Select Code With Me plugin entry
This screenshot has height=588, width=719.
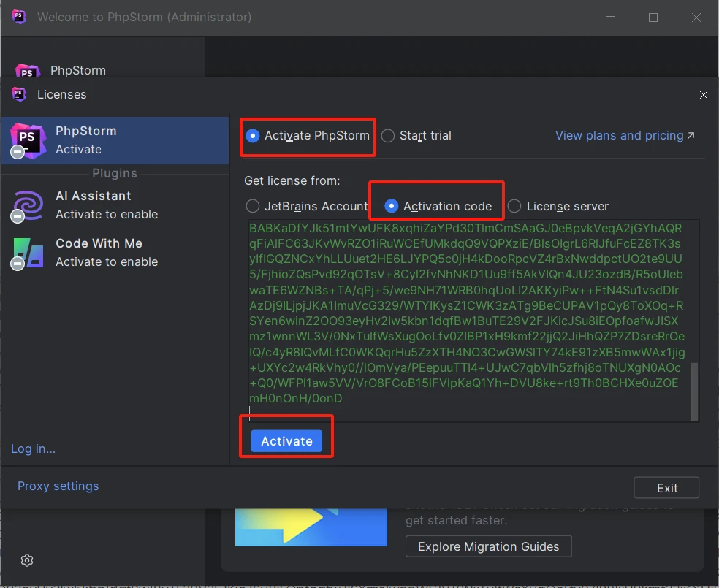click(115, 253)
